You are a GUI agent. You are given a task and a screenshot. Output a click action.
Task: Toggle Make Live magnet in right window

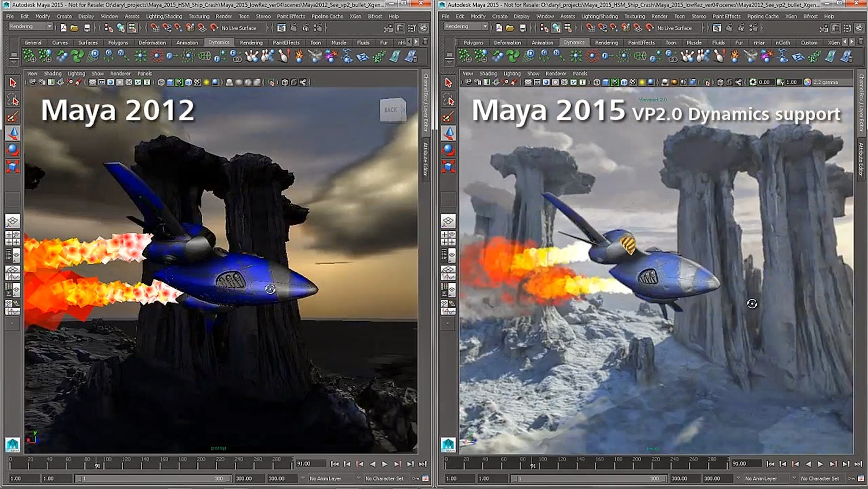point(649,28)
